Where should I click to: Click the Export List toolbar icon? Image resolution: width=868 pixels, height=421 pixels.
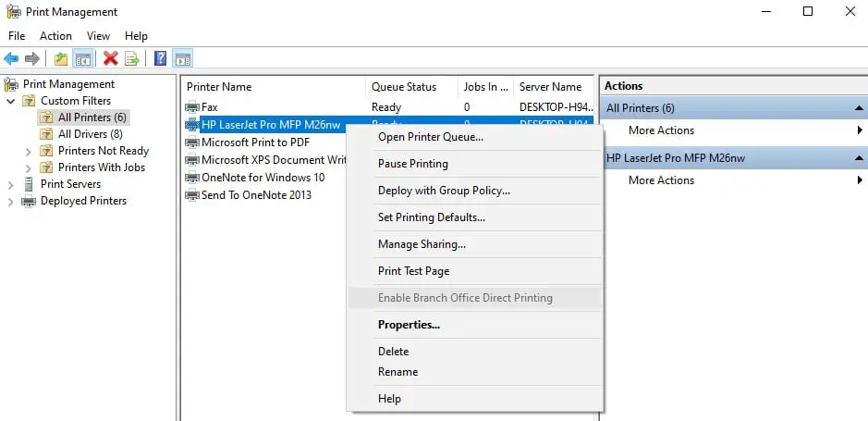click(x=132, y=58)
